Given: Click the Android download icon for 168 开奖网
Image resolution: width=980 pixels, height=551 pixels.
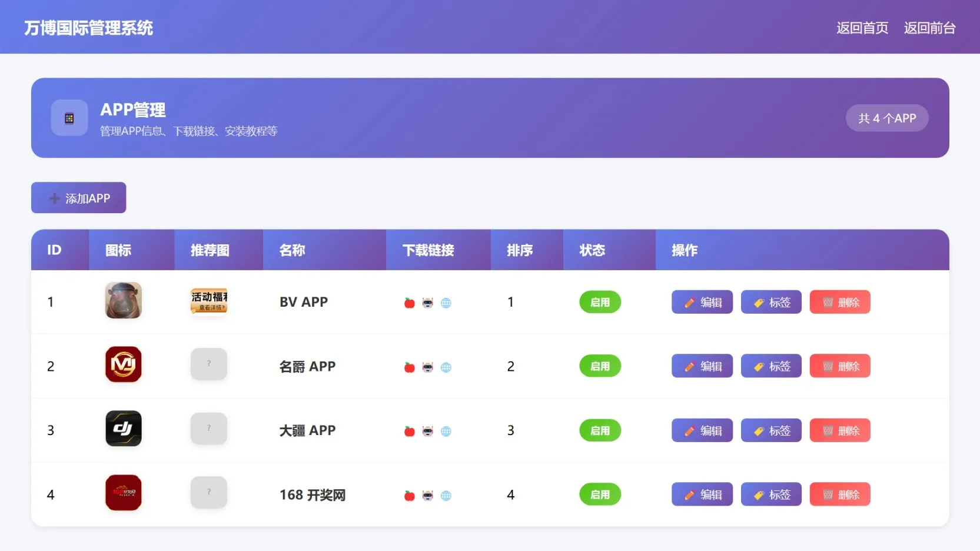Looking at the screenshot, I should click(x=428, y=496).
